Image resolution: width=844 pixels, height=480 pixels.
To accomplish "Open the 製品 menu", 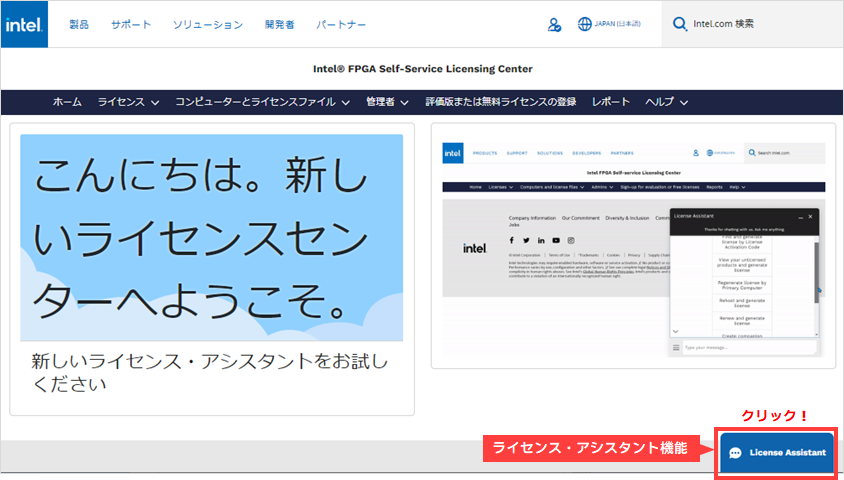I will (x=79, y=24).
